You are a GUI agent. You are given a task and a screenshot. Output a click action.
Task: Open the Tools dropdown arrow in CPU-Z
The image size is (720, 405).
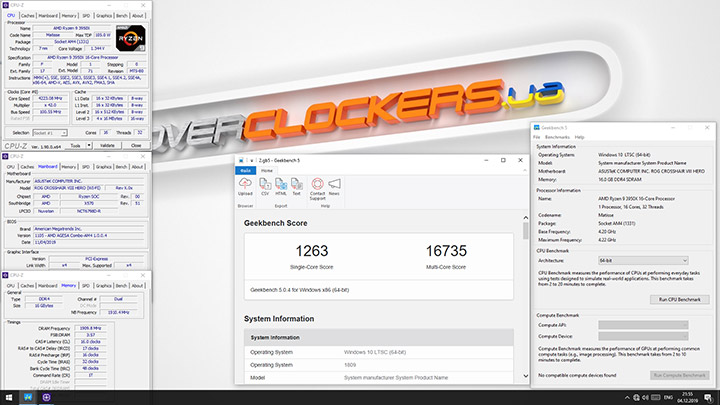[x=89, y=146]
